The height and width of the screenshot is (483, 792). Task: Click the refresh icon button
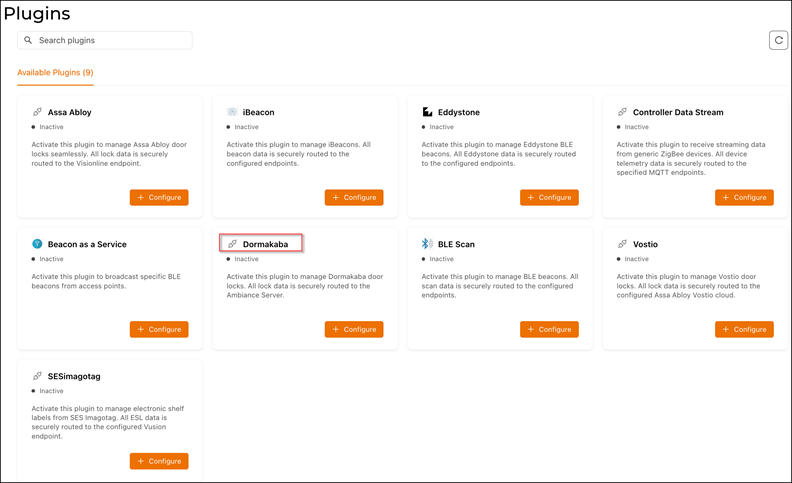[778, 40]
